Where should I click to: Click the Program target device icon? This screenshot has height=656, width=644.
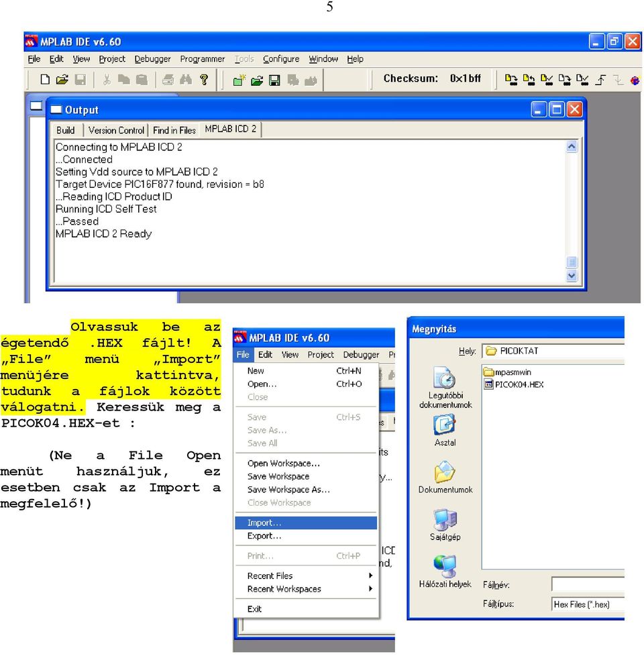tap(511, 79)
